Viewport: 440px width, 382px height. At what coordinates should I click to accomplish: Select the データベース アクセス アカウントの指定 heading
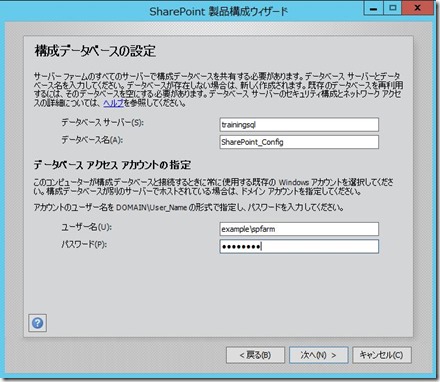112,165
